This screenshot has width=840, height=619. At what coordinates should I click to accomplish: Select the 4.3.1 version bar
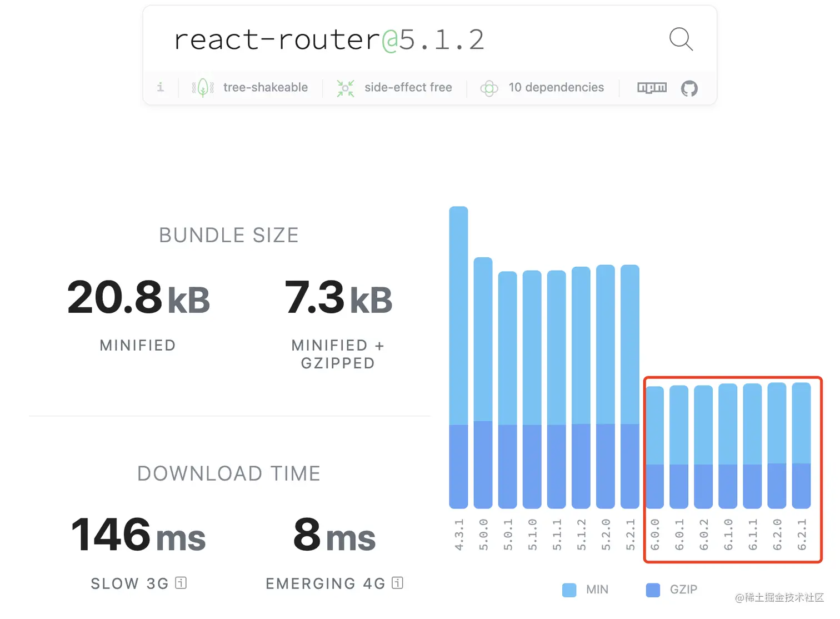pos(459,357)
